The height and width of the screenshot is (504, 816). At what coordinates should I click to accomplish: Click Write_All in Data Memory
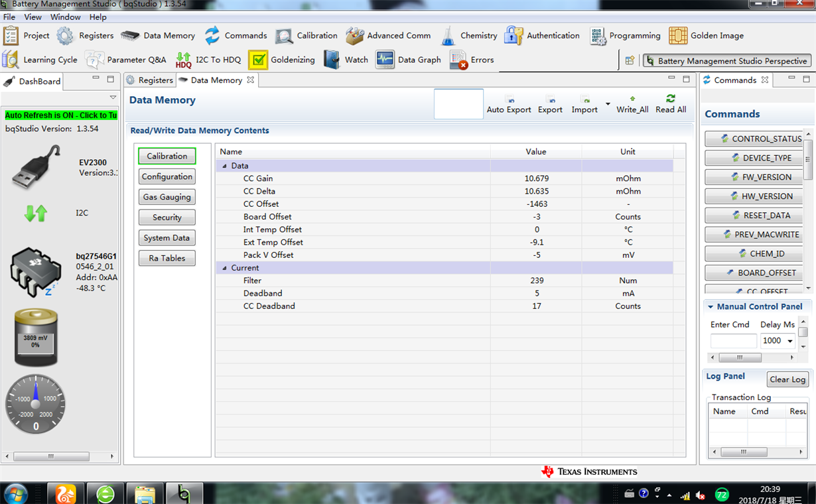(632, 105)
